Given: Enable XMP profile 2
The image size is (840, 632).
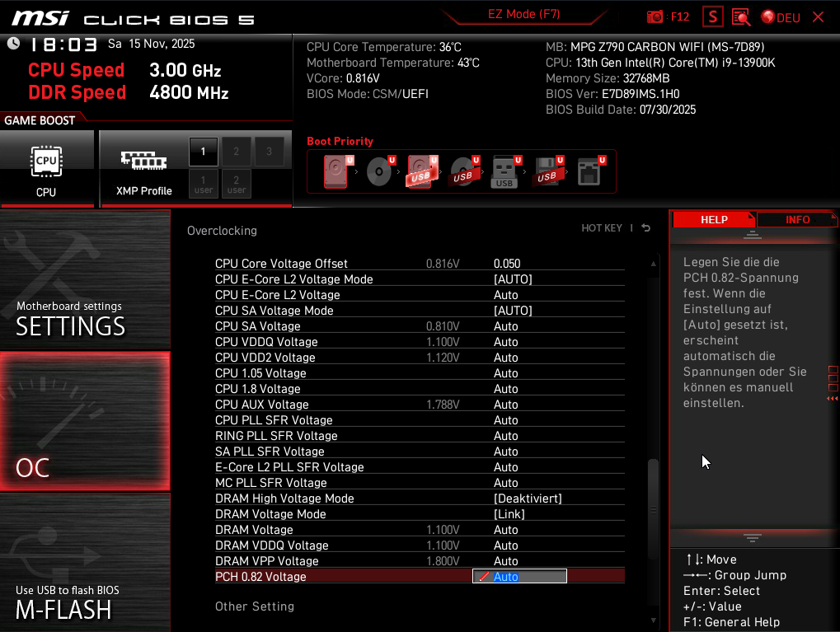Looking at the screenshot, I should (237, 152).
